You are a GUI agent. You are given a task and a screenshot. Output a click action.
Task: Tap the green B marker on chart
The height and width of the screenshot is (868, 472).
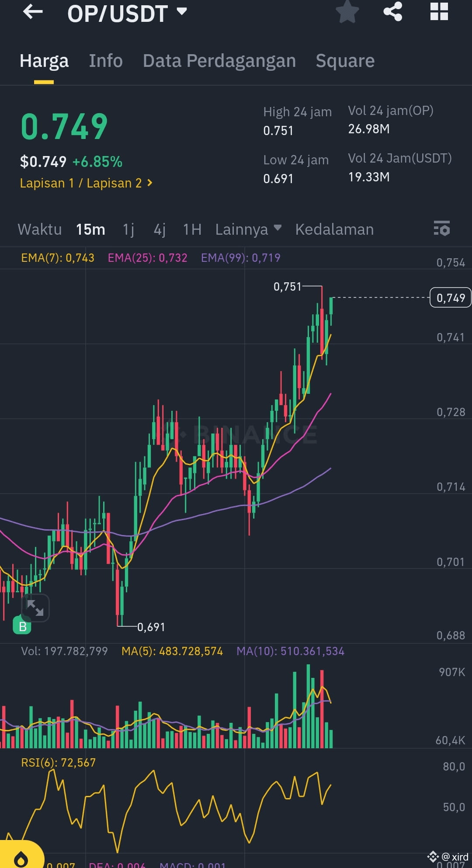22,625
